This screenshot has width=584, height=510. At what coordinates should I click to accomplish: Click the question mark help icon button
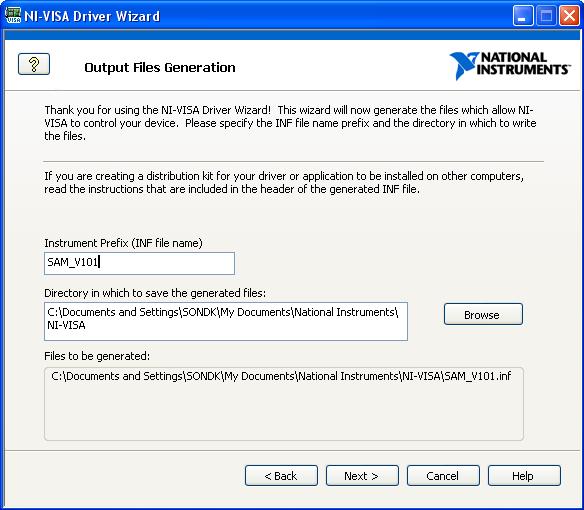tap(34, 64)
